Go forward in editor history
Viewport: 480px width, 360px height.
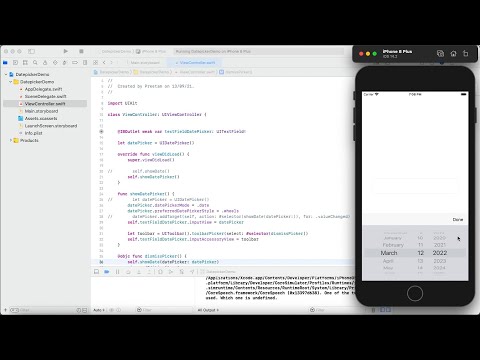pyautogui.click(x=112, y=63)
